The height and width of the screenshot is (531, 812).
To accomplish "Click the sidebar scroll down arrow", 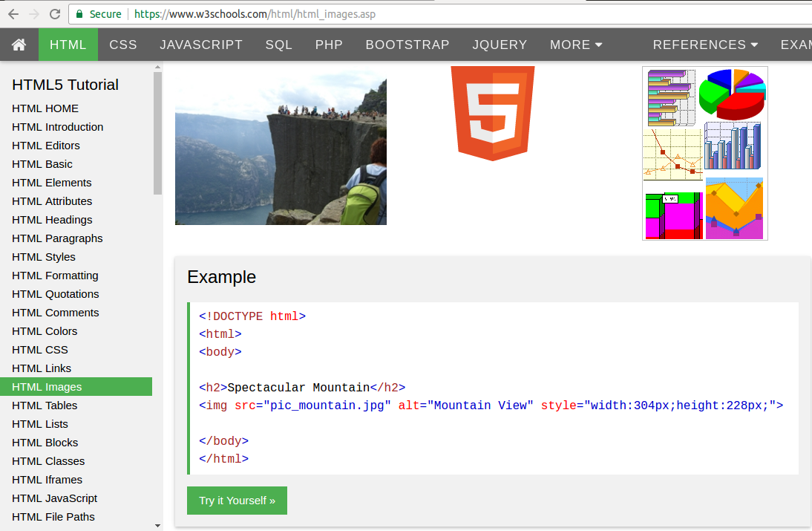I will (158, 526).
